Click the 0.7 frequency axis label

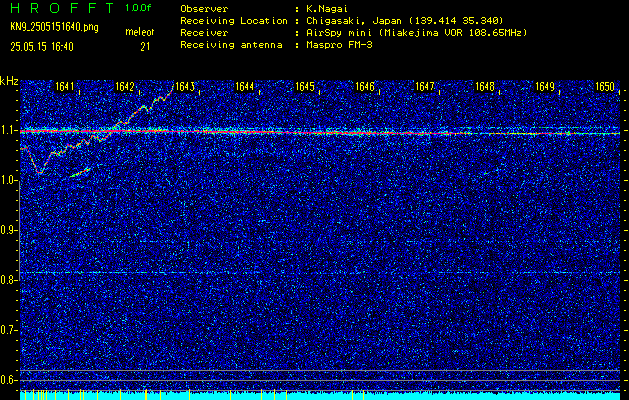[6, 330]
